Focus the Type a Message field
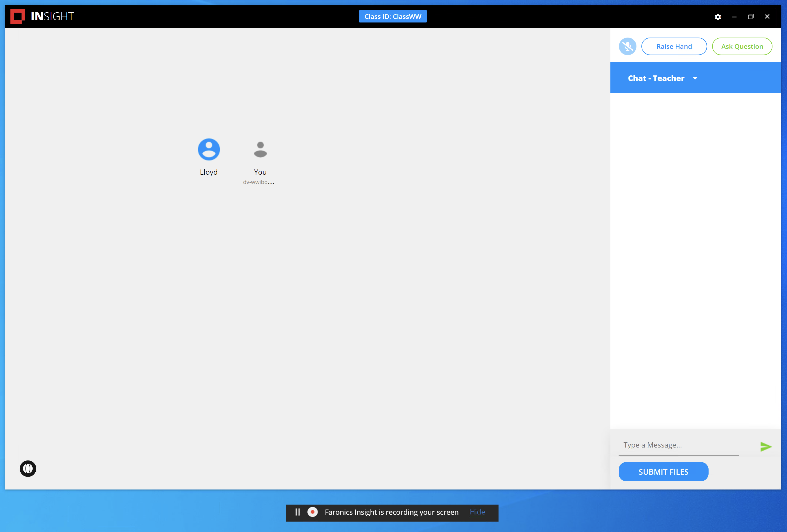This screenshot has height=532, width=787. tap(678, 445)
